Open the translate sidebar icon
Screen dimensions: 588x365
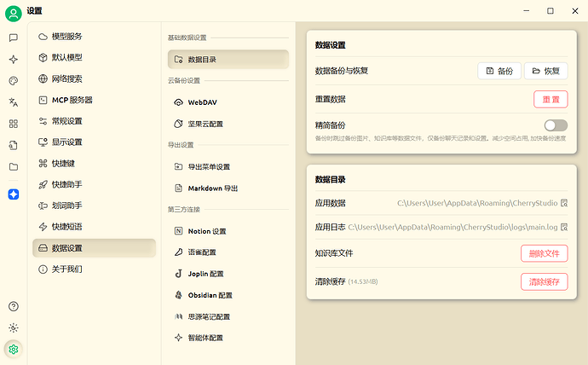pyautogui.click(x=13, y=102)
